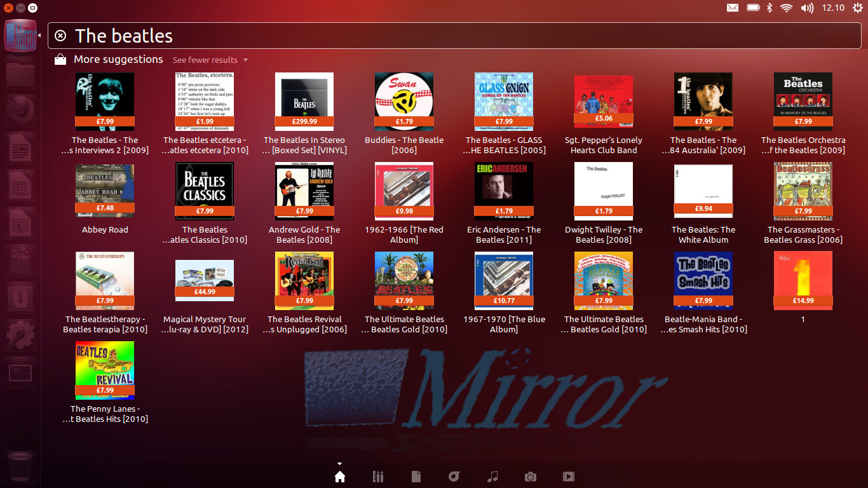The height and width of the screenshot is (488, 868).
Task: Open the battery indicator
Action: click(753, 8)
